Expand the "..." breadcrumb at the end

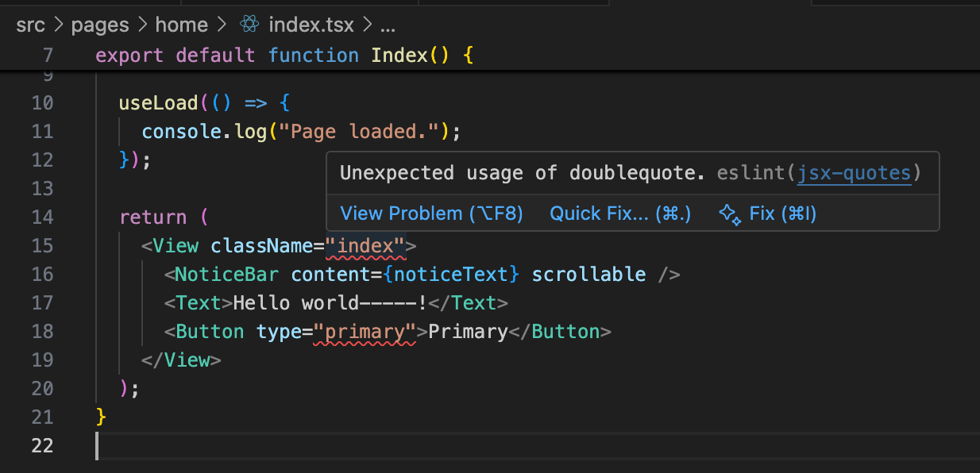pos(387,25)
